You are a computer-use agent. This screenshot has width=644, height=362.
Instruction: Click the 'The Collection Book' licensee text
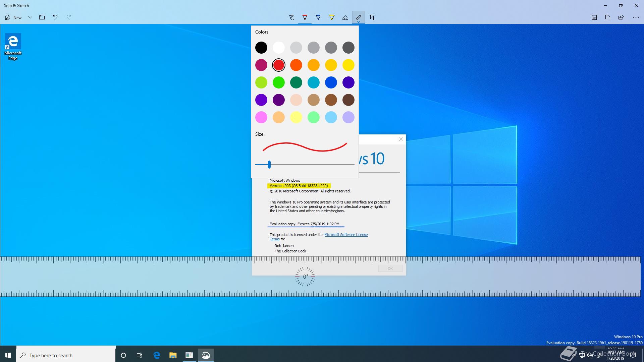tap(290, 251)
